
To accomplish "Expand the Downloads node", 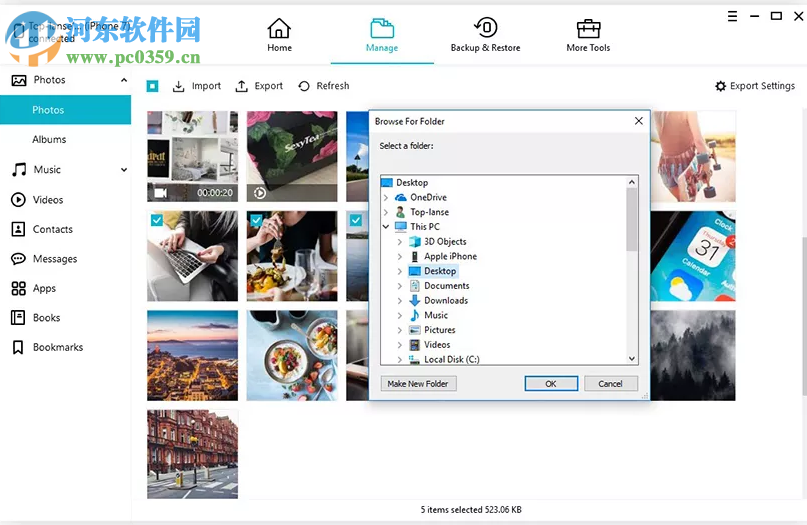I will click(399, 301).
